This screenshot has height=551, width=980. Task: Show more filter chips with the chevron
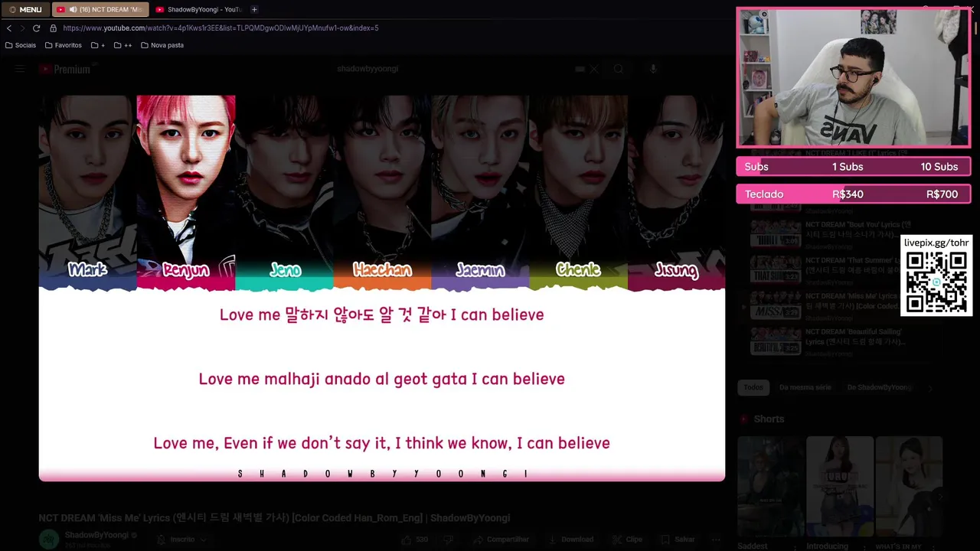pos(930,388)
